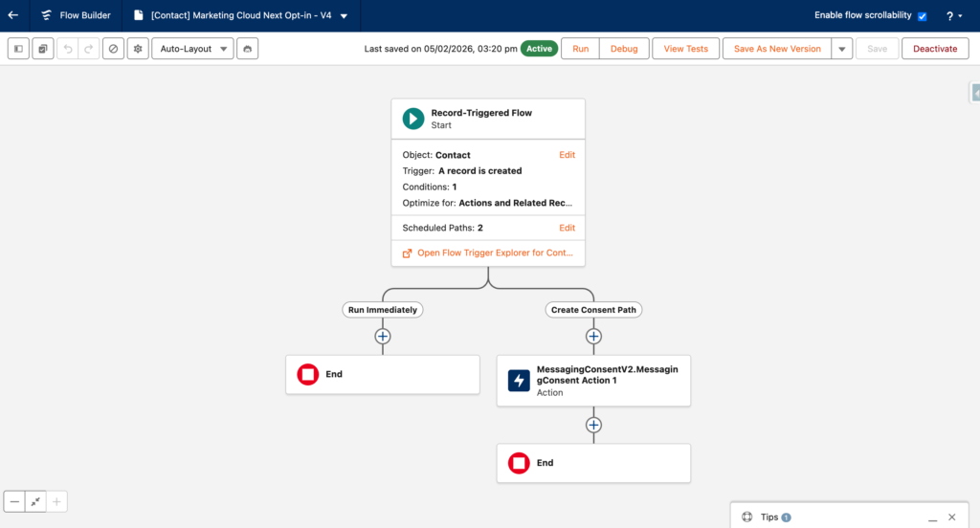Click the Debug button

(624, 49)
